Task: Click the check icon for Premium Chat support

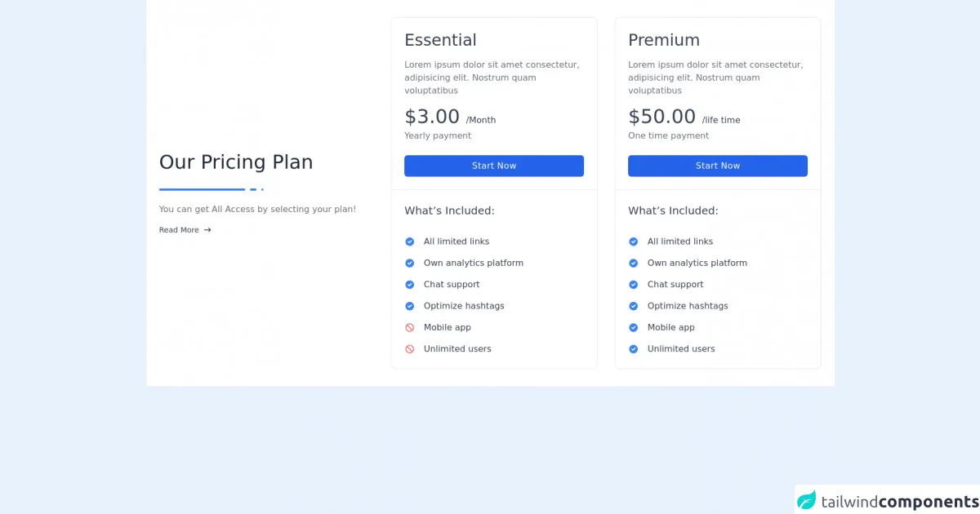Action: [633, 285]
